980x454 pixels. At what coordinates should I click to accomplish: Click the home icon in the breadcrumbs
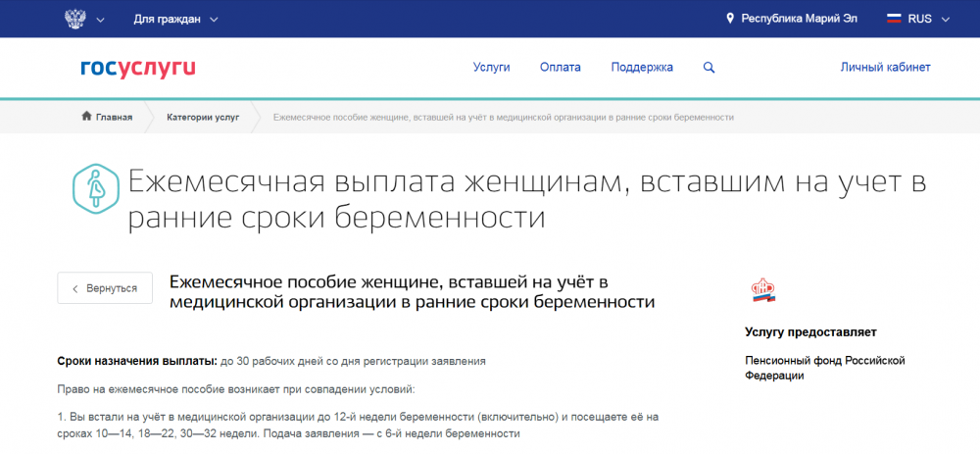86,117
